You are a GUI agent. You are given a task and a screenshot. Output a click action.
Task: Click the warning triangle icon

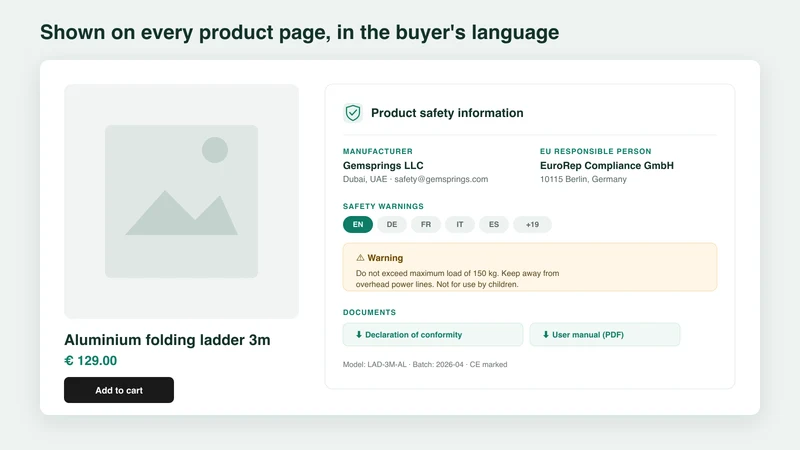360,258
